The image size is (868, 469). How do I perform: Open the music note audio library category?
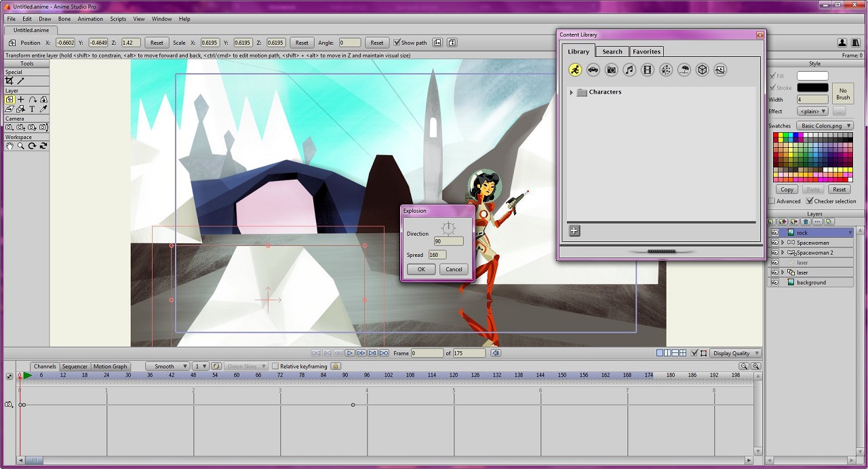629,70
